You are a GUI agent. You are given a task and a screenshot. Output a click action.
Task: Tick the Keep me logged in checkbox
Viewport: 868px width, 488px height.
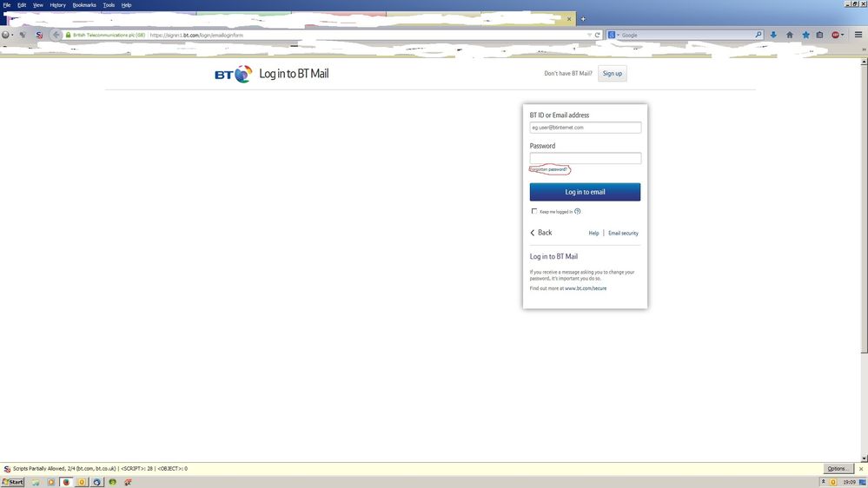(x=534, y=211)
